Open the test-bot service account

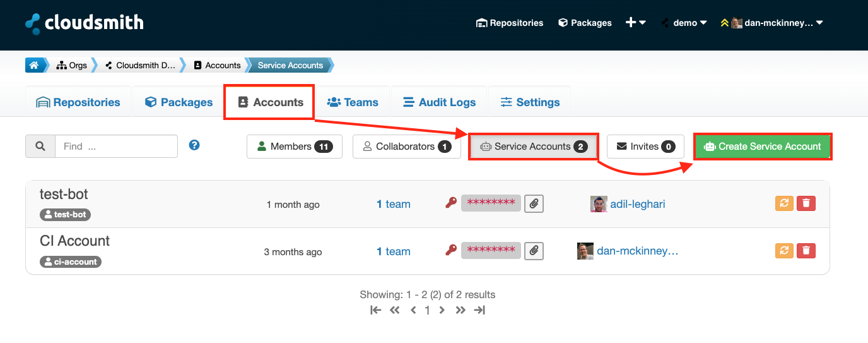(x=64, y=194)
